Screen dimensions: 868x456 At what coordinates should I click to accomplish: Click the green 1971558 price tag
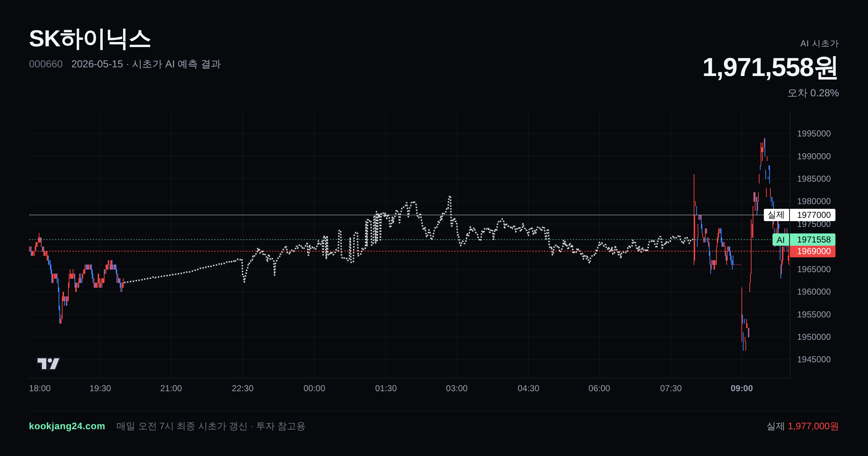[x=813, y=240]
